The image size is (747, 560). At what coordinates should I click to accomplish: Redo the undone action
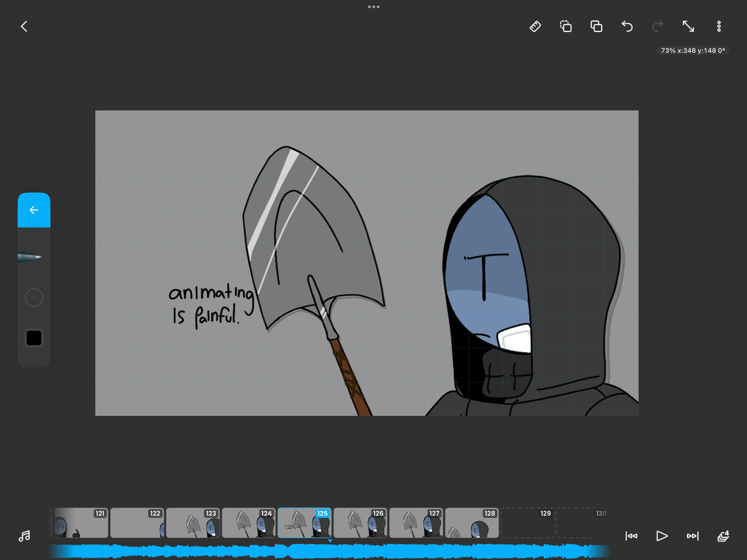658,26
